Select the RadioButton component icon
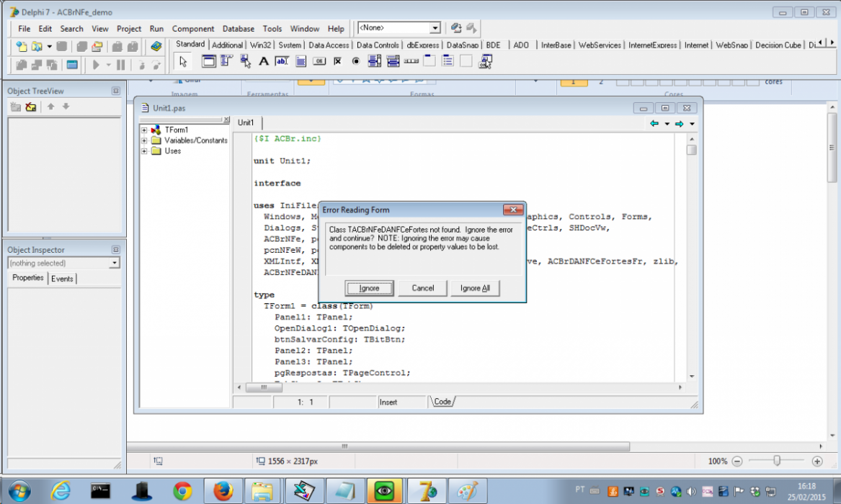841x504 pixels. 355,61
